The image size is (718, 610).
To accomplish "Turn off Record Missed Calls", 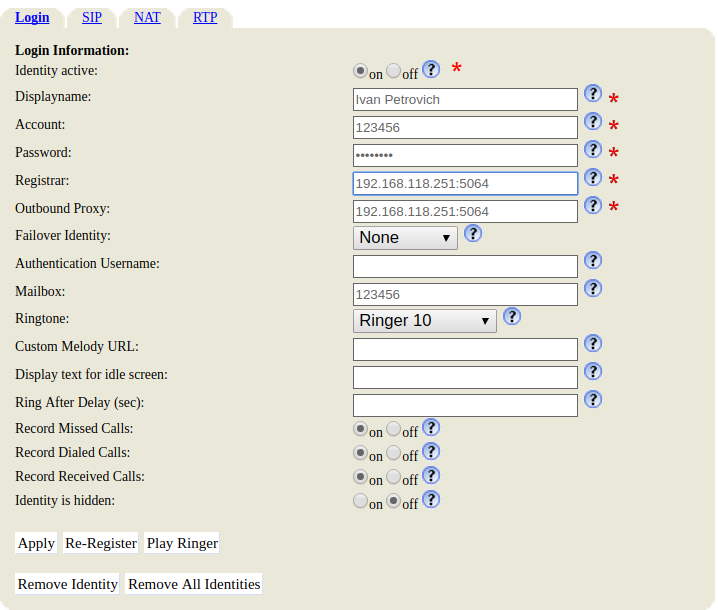I will (x=394, y=429).
